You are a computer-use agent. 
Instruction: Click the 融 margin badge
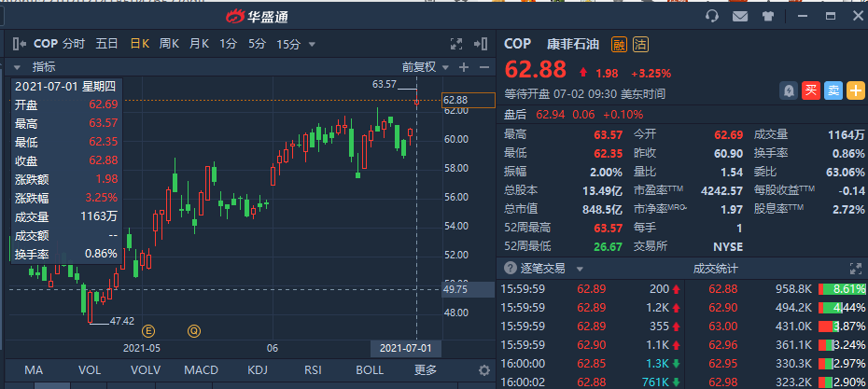pyautogui.click(x=620, y=44)
